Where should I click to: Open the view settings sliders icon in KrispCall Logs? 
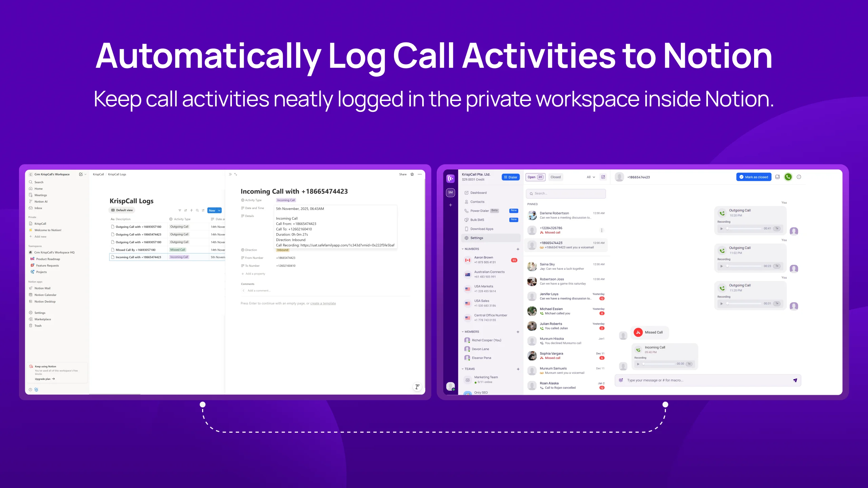pyautogui.click(x=203, y=210)
